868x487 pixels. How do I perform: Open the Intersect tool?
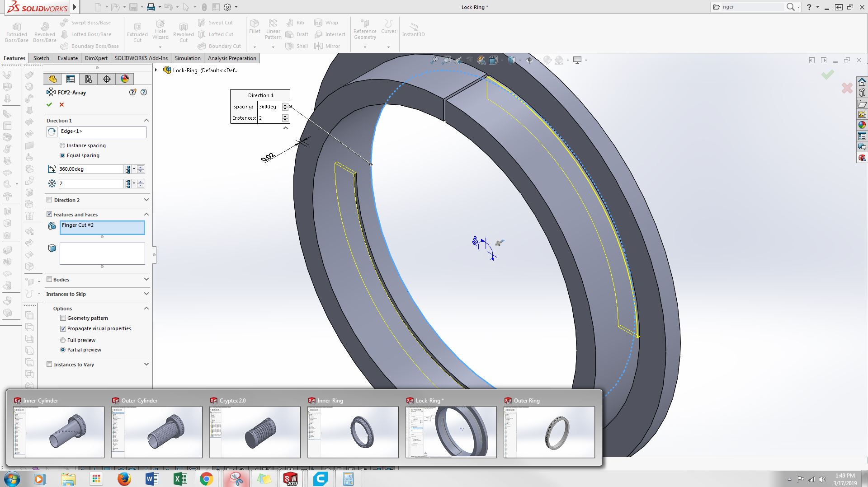click(330, 34)
